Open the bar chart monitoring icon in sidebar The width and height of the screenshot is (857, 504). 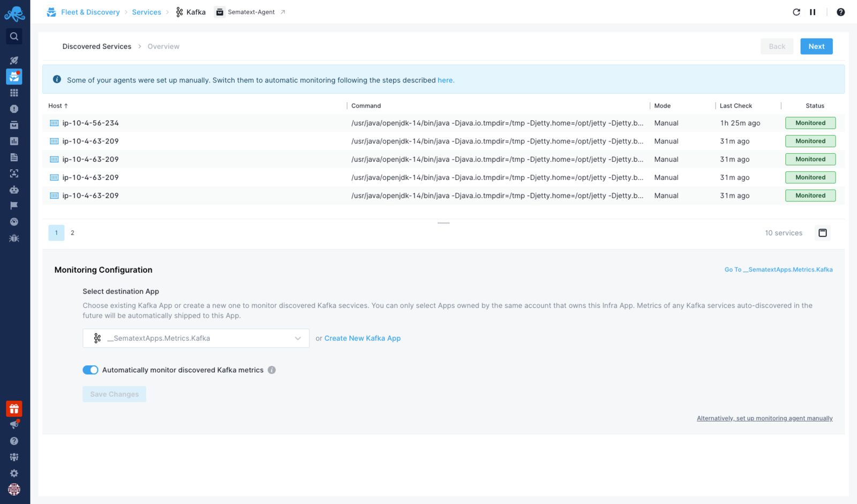14,141
